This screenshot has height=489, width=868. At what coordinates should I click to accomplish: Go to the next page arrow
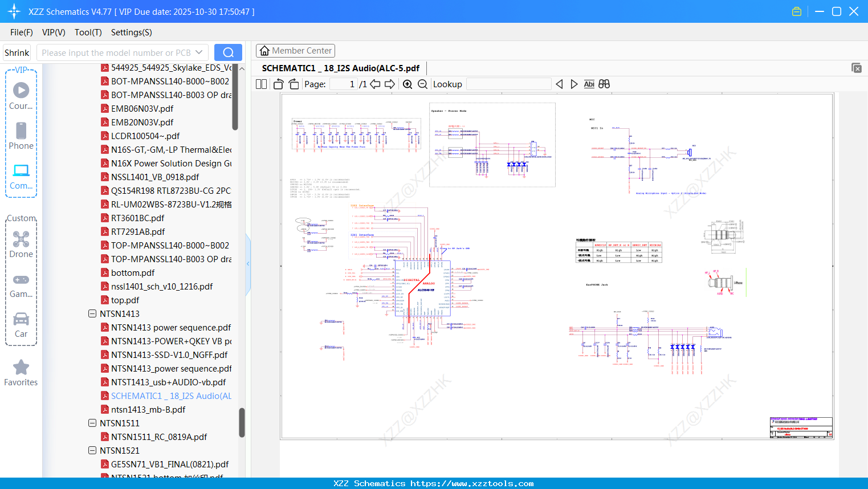(390, 84)
